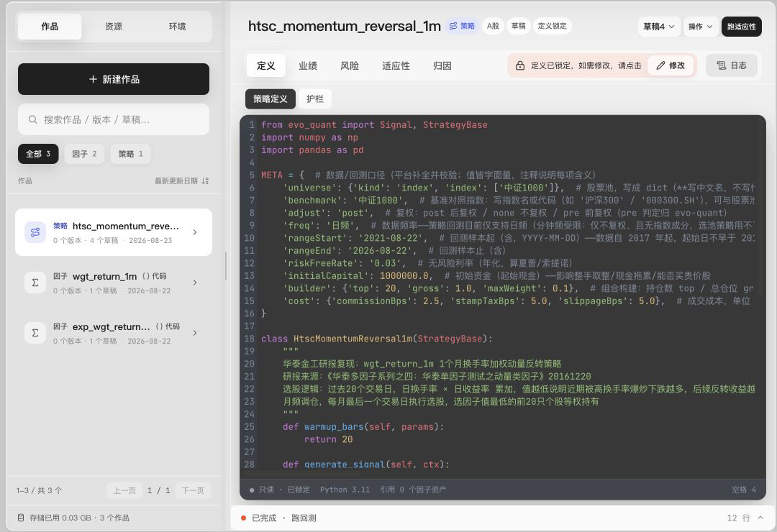Switch to the 资源 tab

(x=114, y=27)
